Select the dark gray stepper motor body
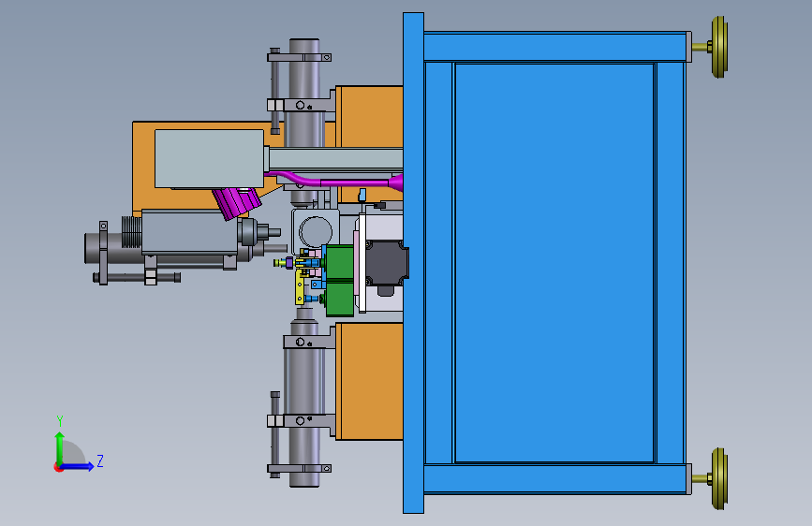 (386, 264)
